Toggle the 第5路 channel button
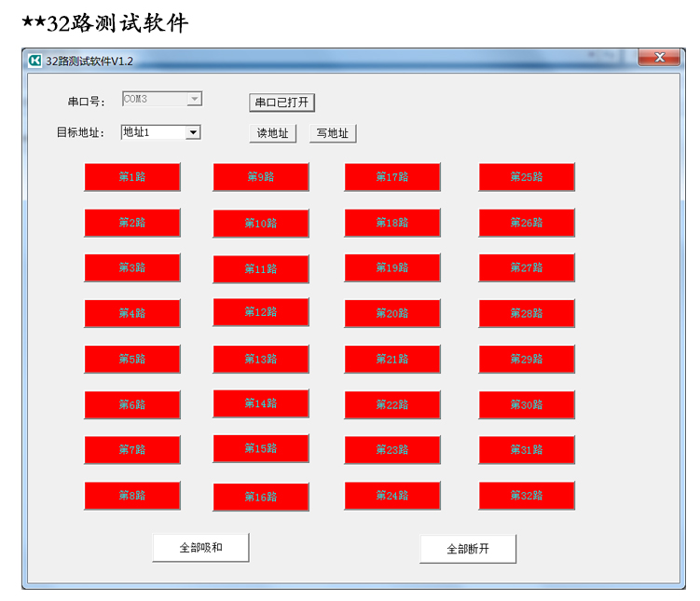The width and height of the screenshot is (700, 601). click(x=132, y=360)
